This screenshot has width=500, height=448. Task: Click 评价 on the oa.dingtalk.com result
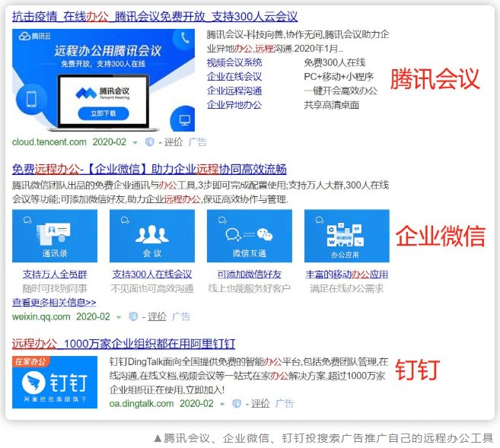click(x=260, y=404)
